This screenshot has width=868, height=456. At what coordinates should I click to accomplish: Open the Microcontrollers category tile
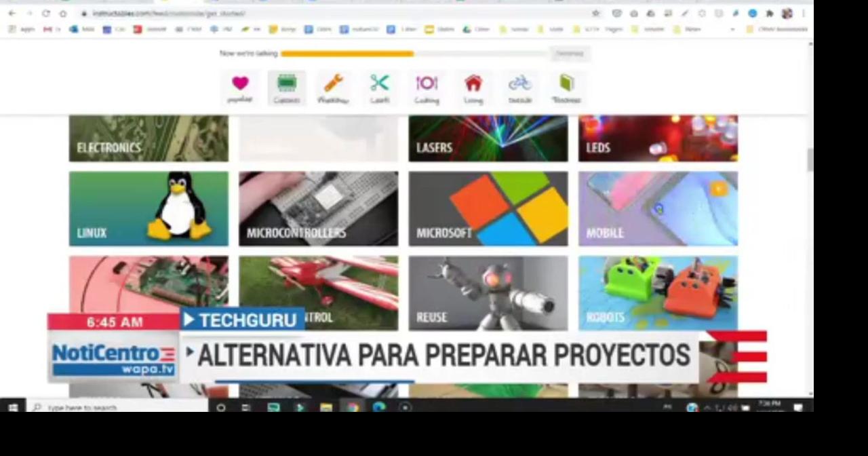pos(318,208)
